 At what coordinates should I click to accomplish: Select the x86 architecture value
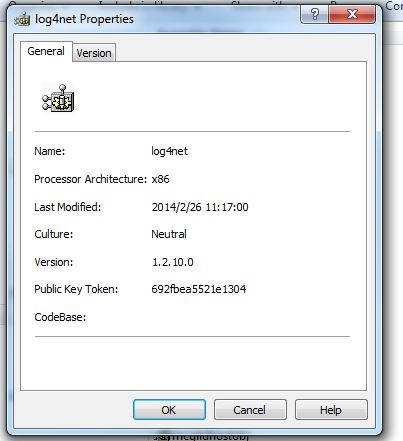[x=160, y=179]
